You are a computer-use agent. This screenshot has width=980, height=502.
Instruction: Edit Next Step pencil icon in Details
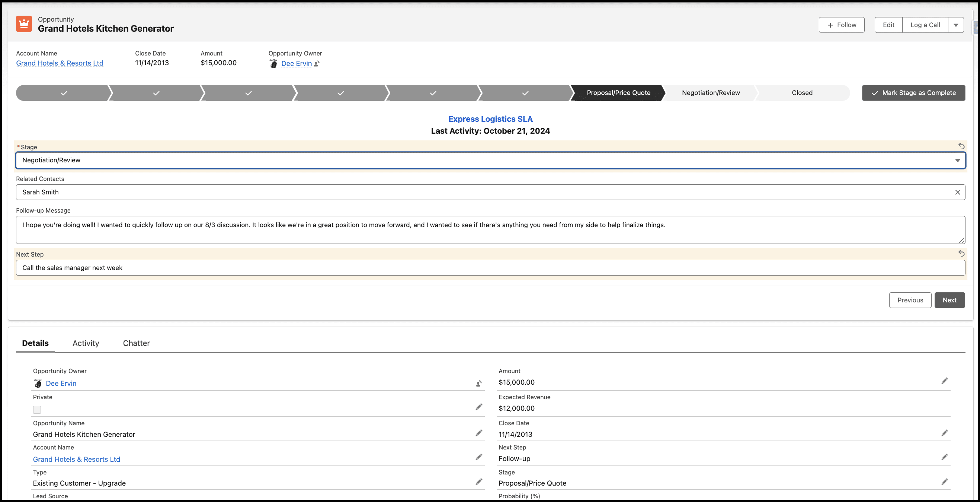coord(944,457)
